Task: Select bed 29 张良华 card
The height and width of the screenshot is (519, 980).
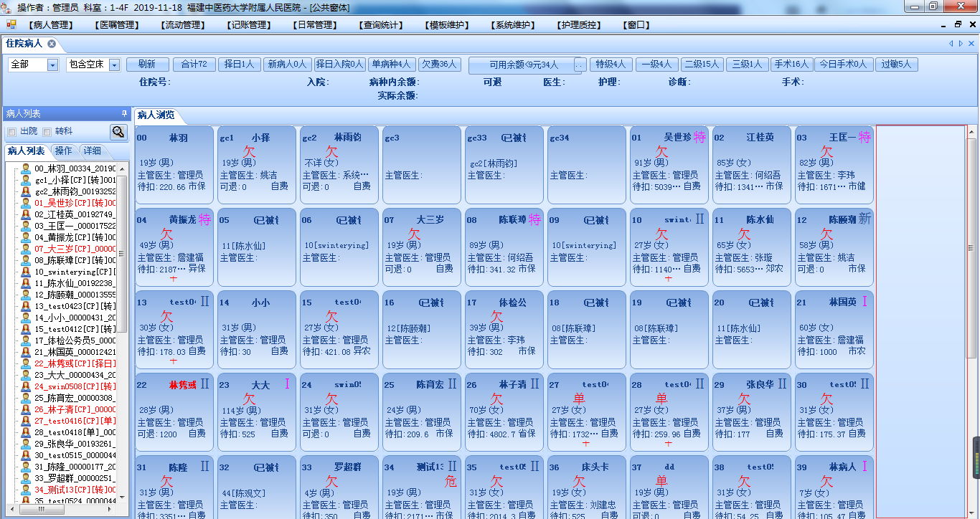Action: pos(752,411)
